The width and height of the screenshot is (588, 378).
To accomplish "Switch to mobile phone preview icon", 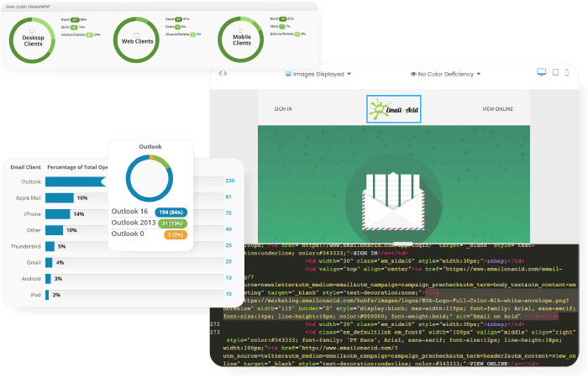I will click(x=567, y=72).
